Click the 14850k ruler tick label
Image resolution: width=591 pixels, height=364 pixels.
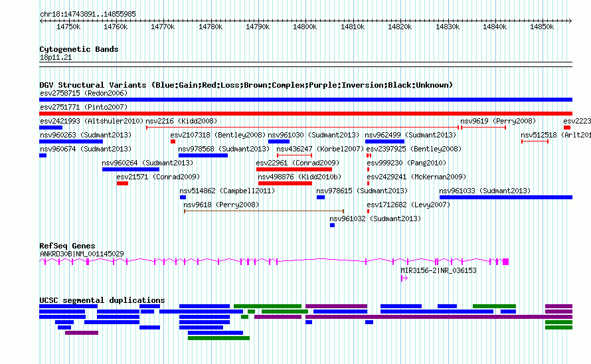point(542,27)
